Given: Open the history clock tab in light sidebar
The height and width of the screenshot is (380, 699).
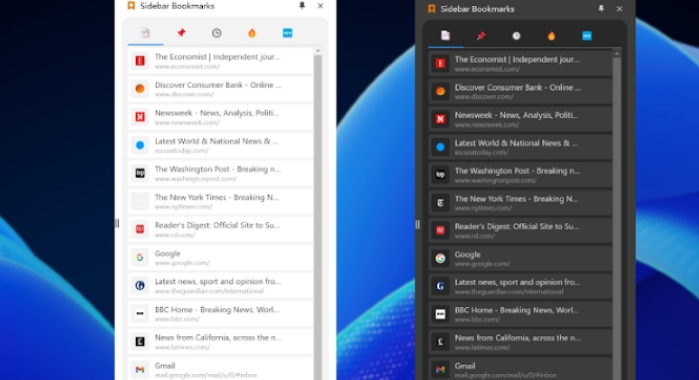Looking at the screenshot, I should coord(217,33).
